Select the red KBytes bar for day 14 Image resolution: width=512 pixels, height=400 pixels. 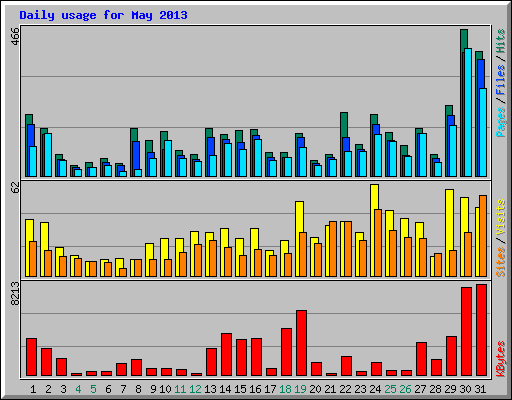[226, 354]
